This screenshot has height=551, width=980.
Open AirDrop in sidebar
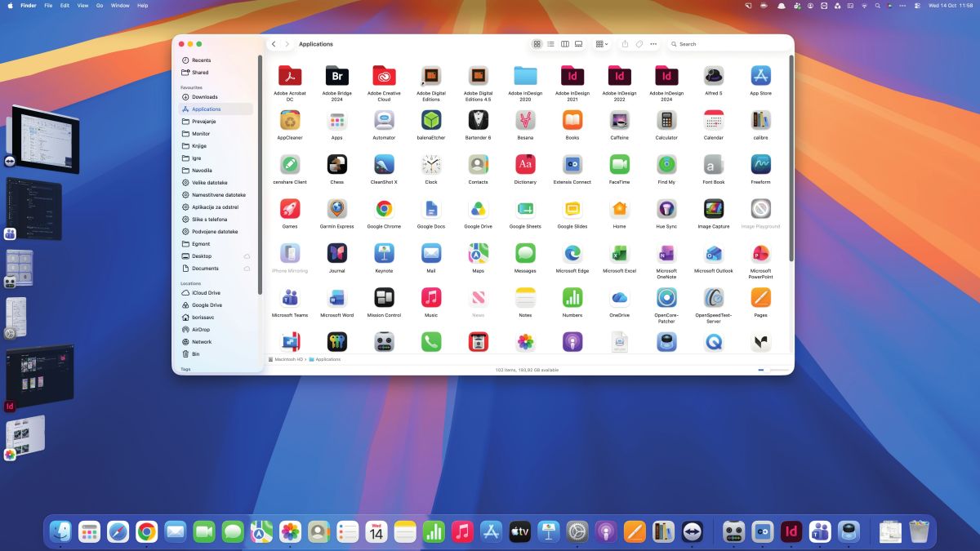pyautogui.click(x=216, y=330)
